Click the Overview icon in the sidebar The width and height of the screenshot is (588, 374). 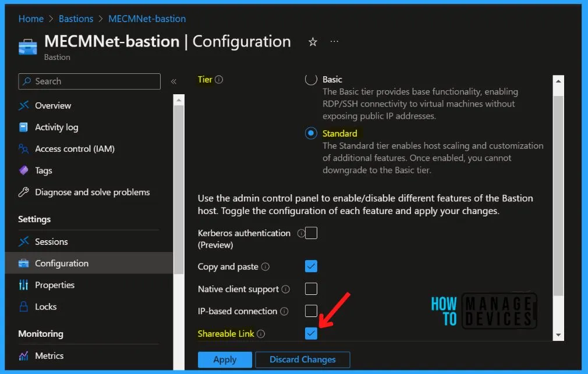tap(24, 106)
